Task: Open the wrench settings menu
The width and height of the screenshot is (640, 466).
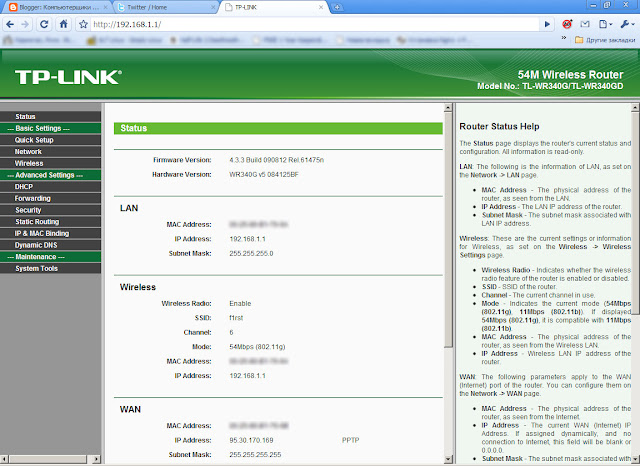Action: click(627, 24)
